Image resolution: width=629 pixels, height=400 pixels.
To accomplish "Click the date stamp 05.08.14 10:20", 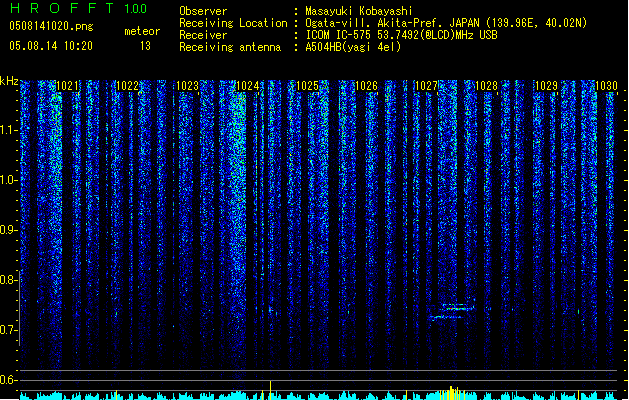I will (51, 46).
